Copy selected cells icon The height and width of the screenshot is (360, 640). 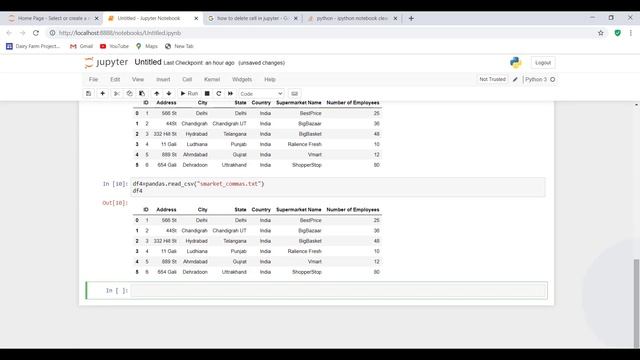129,93
